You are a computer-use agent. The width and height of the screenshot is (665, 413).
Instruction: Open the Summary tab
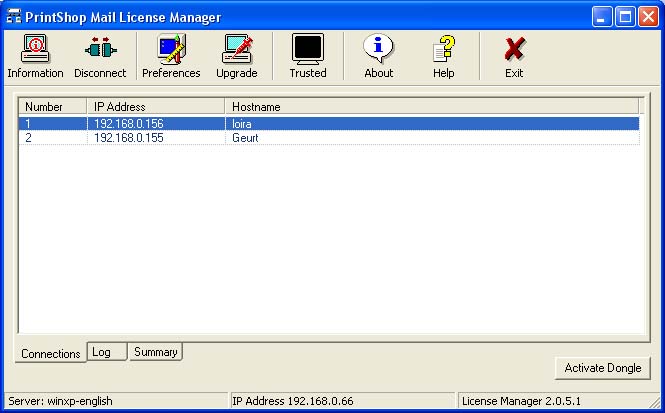tap(156, 352)
